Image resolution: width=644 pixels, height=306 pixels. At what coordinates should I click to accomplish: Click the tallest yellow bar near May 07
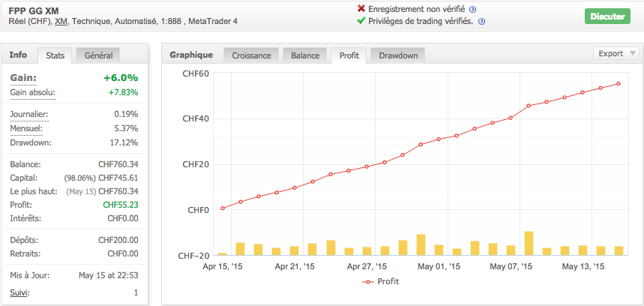coord(529,243)
